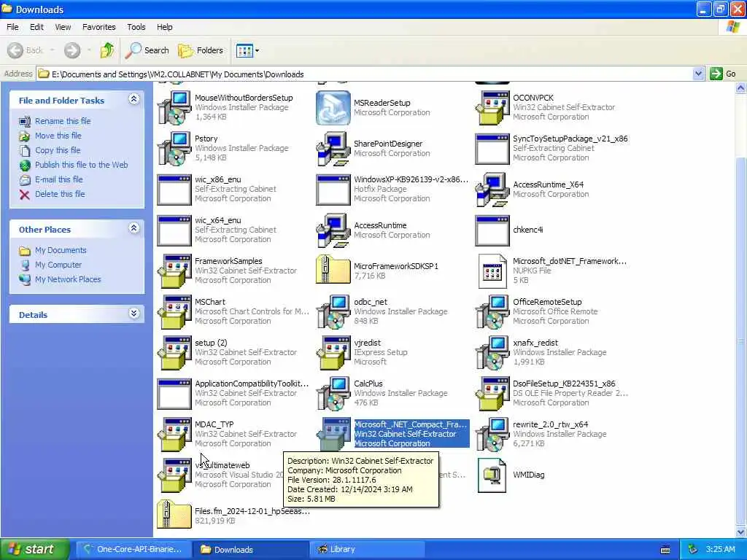747x560 pixels.
Task: Select the chkenc4i file icon
Action: (492, 230)
